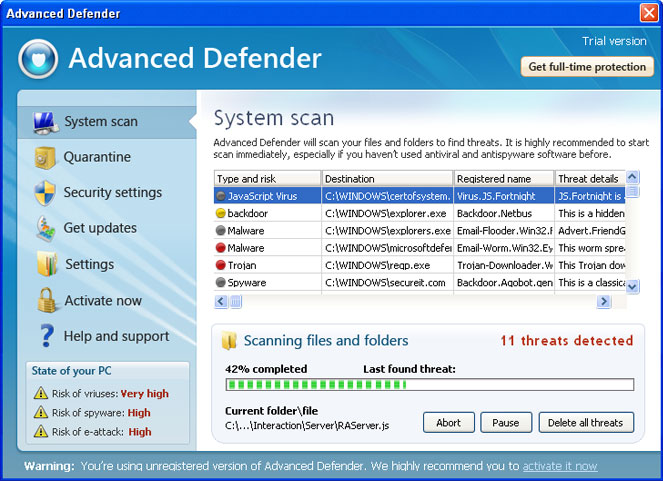The height and width of the screenshot is (481, 663).
Task: Click the Quarantine safe icon
Action: (x=45, y=158)
